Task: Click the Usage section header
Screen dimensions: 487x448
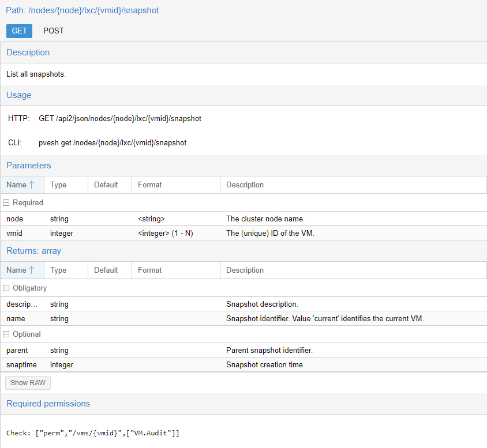Action: [x=19, y=95]
